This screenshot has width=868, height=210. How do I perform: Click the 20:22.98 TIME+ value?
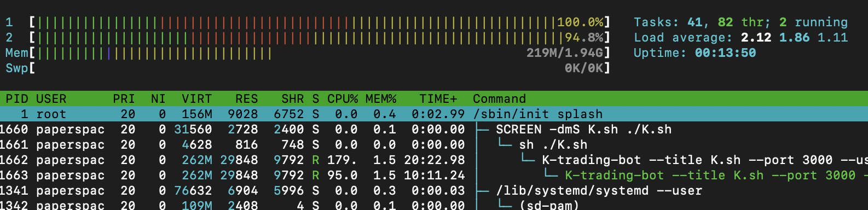[435, 160]
